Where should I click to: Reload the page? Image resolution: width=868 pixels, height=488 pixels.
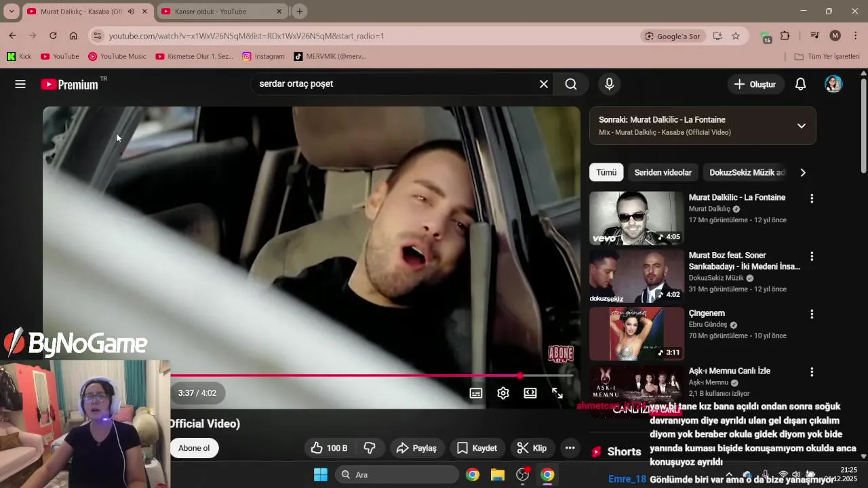(x=53, y=36)
